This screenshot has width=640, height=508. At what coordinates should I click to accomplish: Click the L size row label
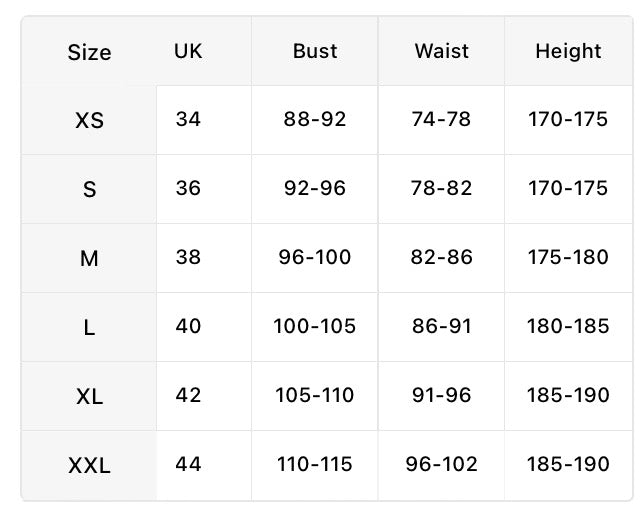tap(89, 327)
